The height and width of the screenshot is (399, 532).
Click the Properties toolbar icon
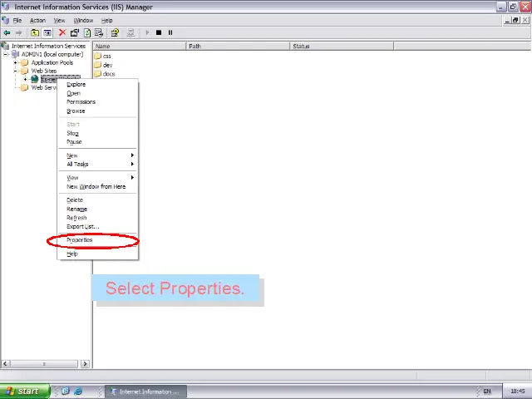74,32
